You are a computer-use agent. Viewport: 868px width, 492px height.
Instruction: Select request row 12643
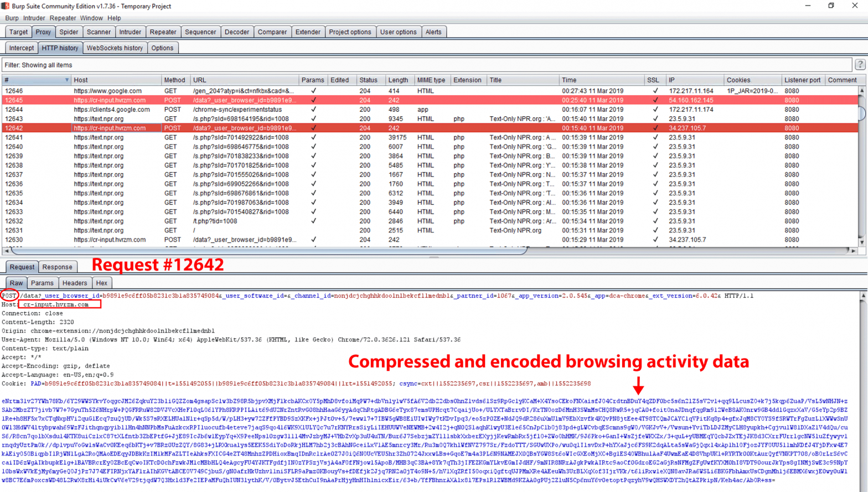click(430, 119)
